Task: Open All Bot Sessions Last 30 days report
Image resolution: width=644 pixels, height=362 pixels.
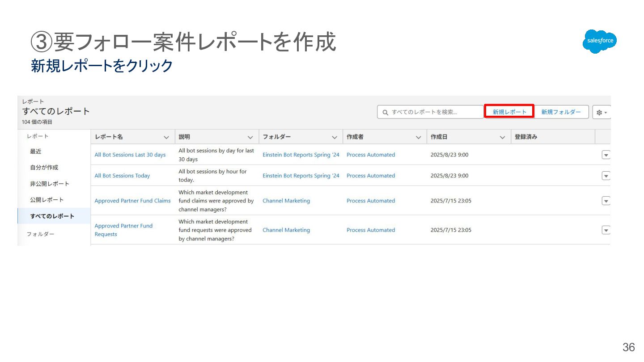Action: (130, 155)
